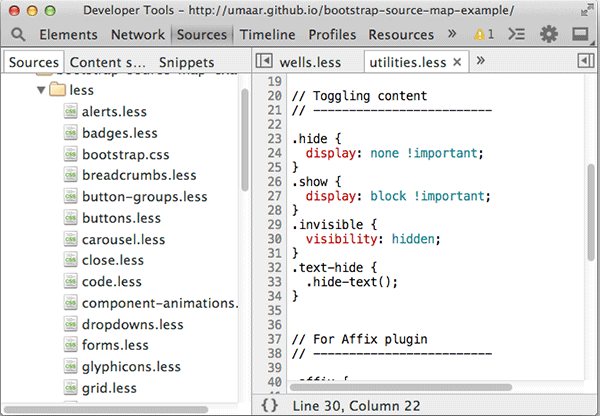
Task: Switch to Timeline panel
Action: click(267, 35)
